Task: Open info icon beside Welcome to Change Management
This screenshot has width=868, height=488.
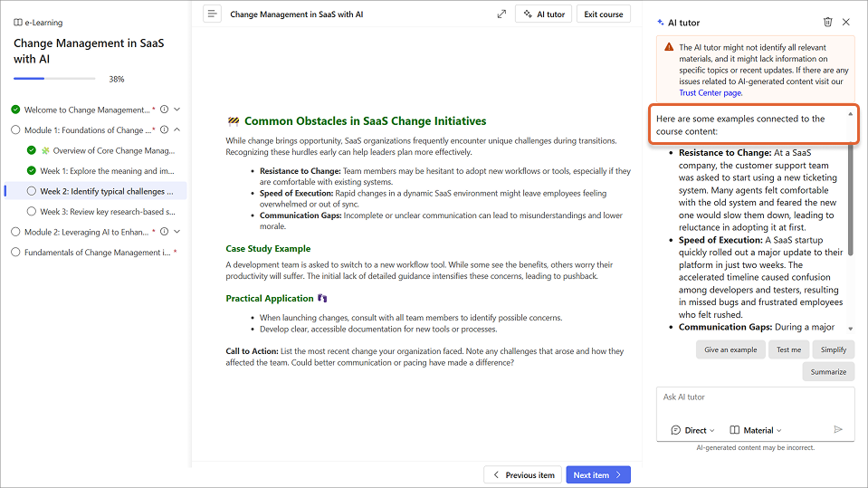Action: click(165, 110)
